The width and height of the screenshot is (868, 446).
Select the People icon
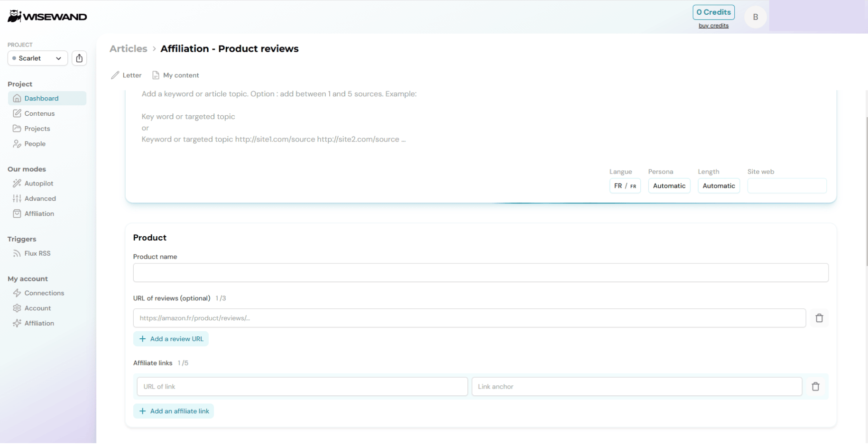[17, 144]
